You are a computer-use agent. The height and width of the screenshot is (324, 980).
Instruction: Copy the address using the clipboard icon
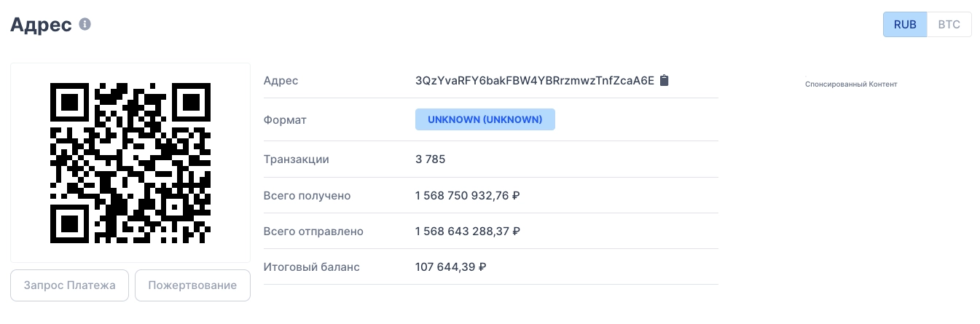664,80
